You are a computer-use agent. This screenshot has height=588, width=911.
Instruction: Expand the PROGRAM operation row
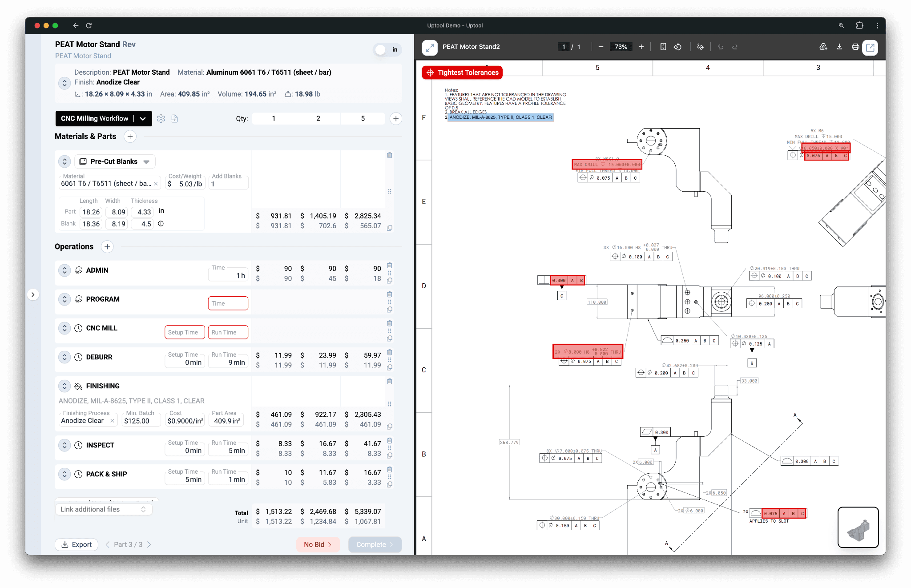[x=64, y=299]
